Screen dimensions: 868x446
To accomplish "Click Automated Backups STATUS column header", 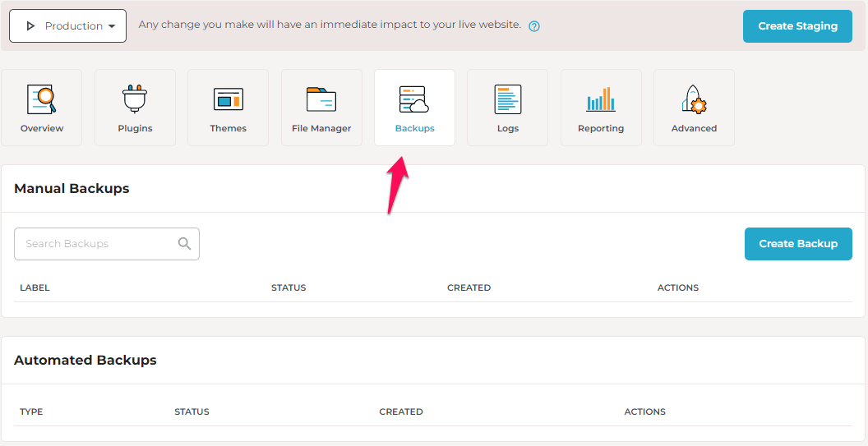I will point(192,412).
